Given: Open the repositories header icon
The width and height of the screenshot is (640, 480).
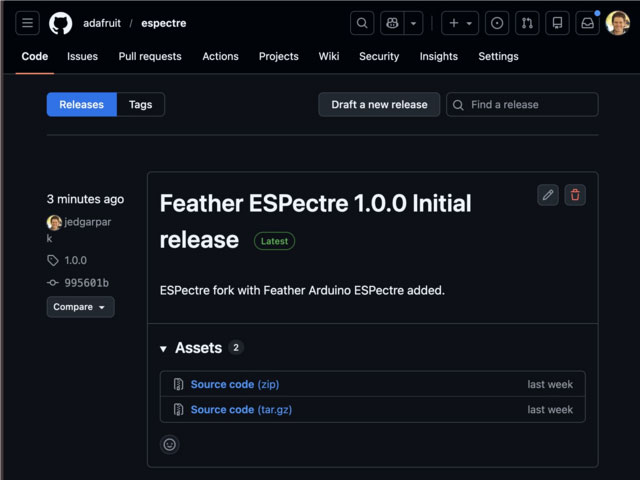Looking at the screenshot, I should (557, 23).
